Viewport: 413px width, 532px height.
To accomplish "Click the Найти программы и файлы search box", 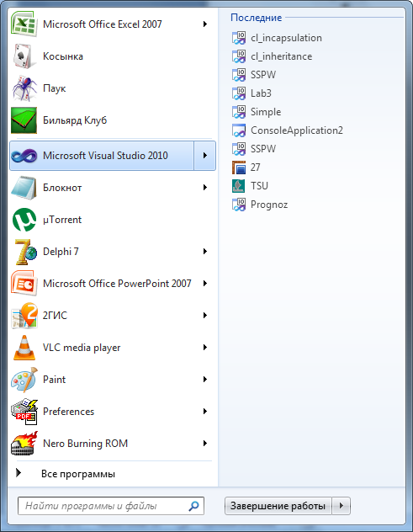I will point(111,506).
